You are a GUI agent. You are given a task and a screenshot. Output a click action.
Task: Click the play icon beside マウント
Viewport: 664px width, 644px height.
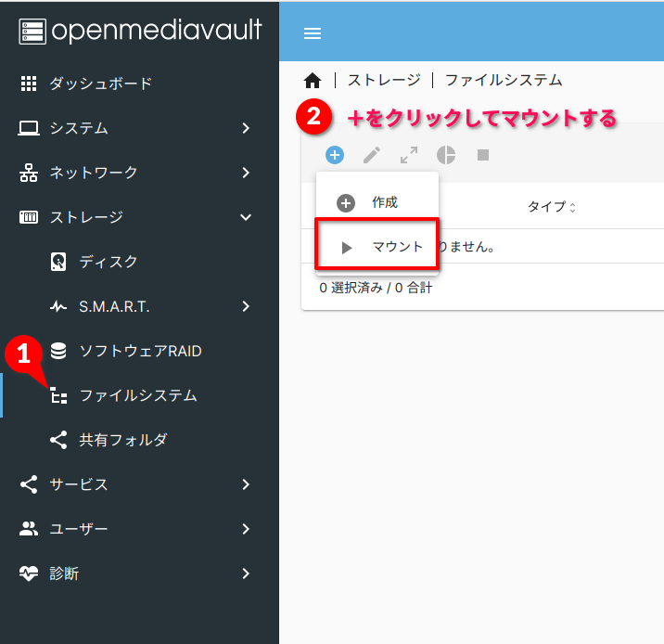pyautogui.click(x=347, y=248)
